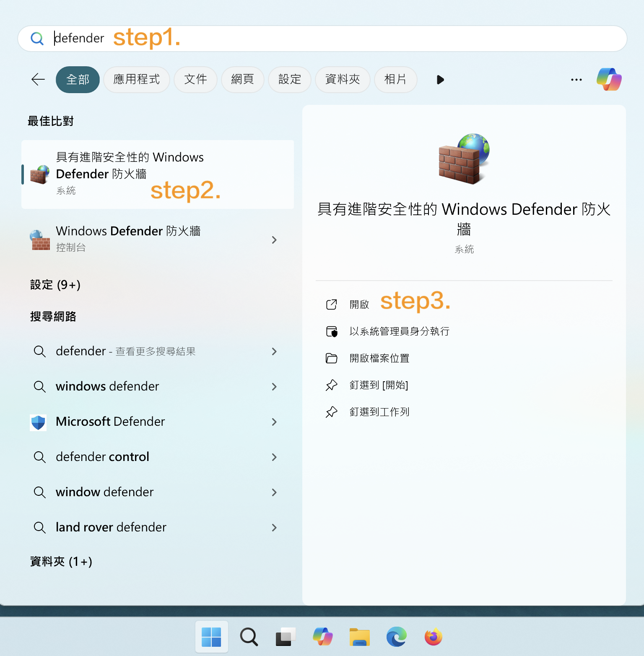644x656 pixels.
Task: Select the 應用程式 filter tab
Action: [x=137, y=79]
